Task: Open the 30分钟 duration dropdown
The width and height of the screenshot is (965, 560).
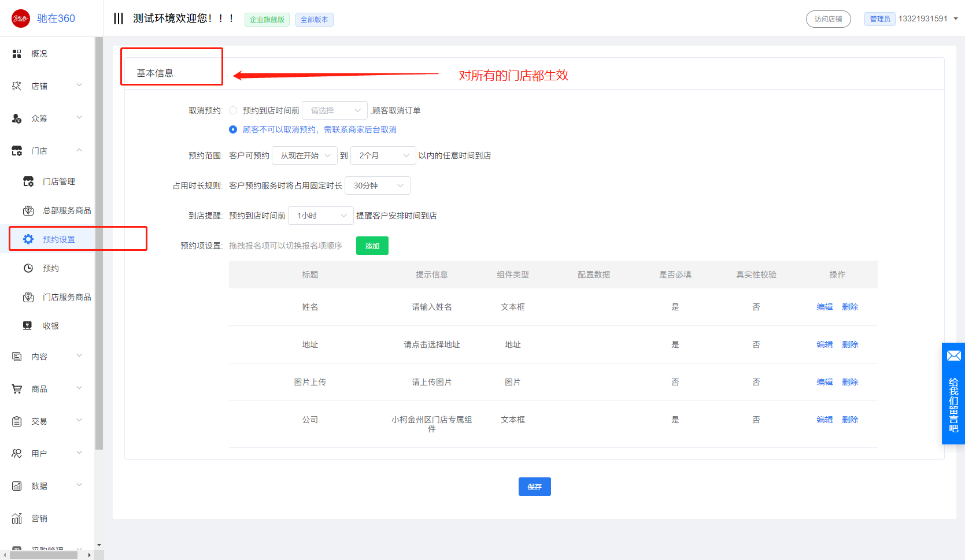Action: tap(378, 186)
